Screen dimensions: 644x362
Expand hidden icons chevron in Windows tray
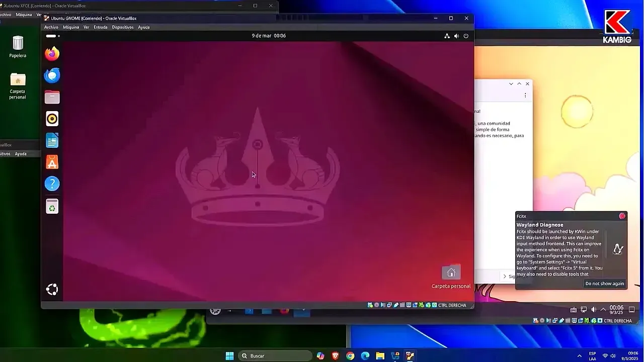tap(580, 355)
